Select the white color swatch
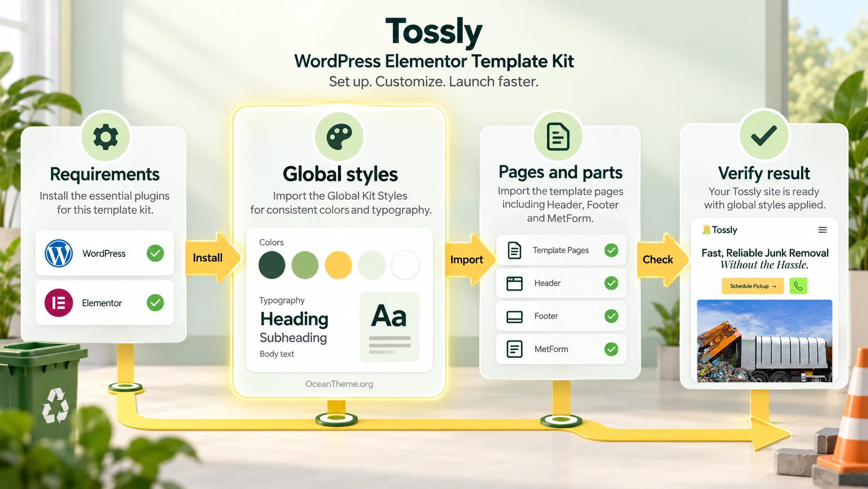This screenshot has height=489, width=868. [x=405, y=265]
